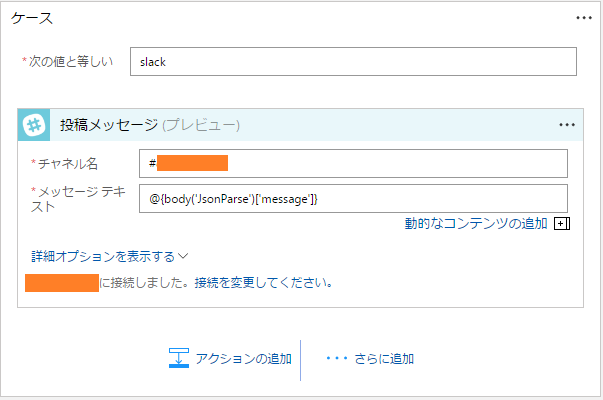603x400 pixels.
Task: Click 接続を変更してください link
Action: [x=263, y=283]
